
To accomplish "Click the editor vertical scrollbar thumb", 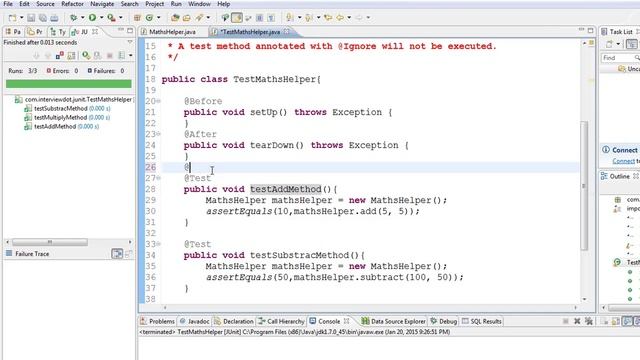I will pos(584,186).
